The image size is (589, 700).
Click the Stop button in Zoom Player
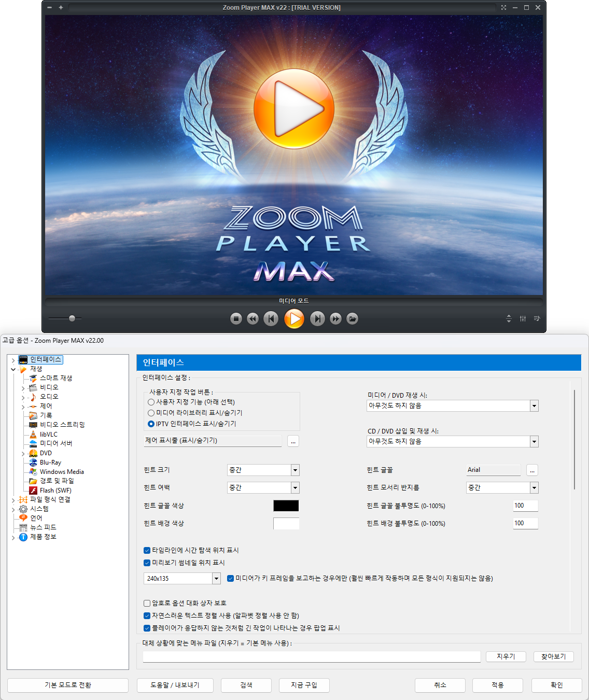[236, 319]
